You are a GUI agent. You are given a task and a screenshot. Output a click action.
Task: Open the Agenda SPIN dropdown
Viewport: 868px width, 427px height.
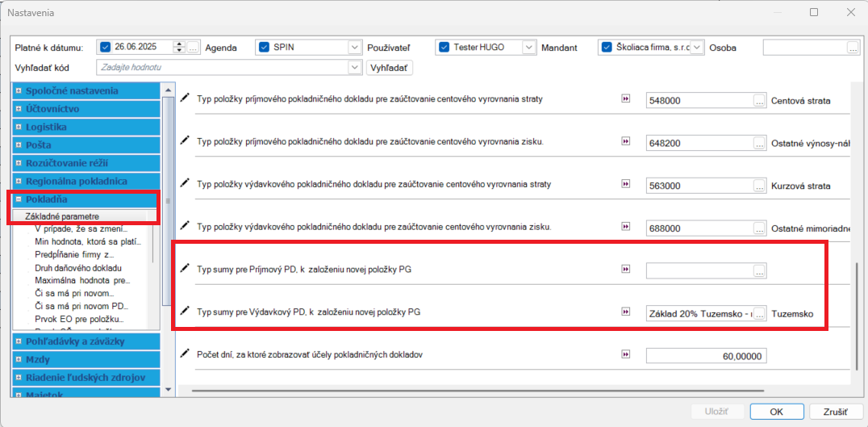354,48
